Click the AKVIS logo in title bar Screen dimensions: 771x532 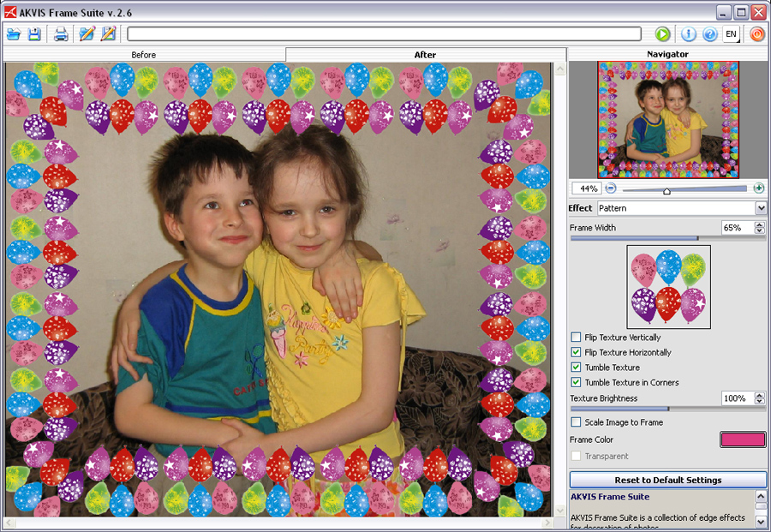coord(9,12)
